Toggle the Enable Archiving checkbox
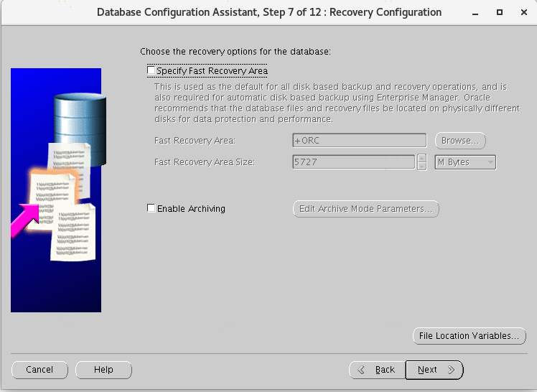 151,208
